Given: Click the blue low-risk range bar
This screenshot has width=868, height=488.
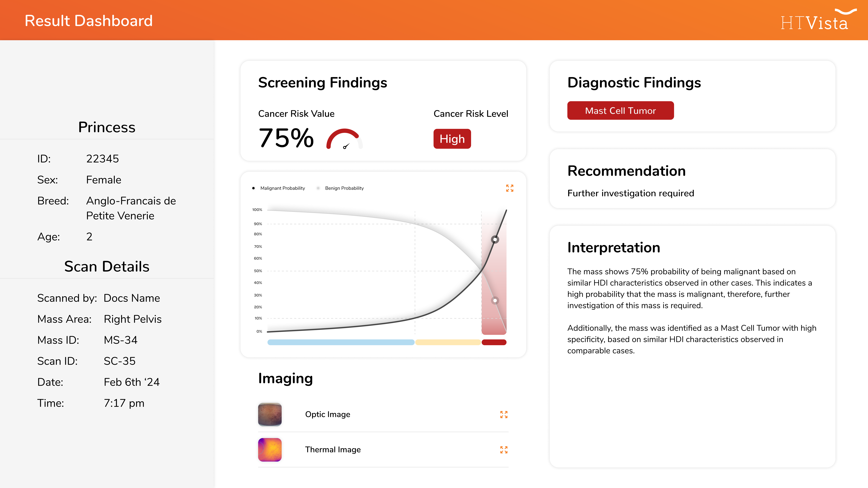Looking at the screenshot, I should pos(341,342).
